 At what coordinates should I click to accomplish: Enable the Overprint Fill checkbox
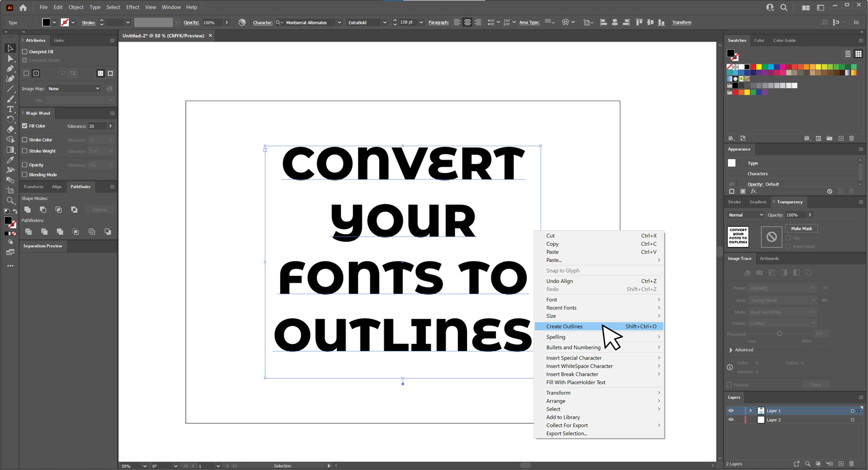(x=25, y=52)
